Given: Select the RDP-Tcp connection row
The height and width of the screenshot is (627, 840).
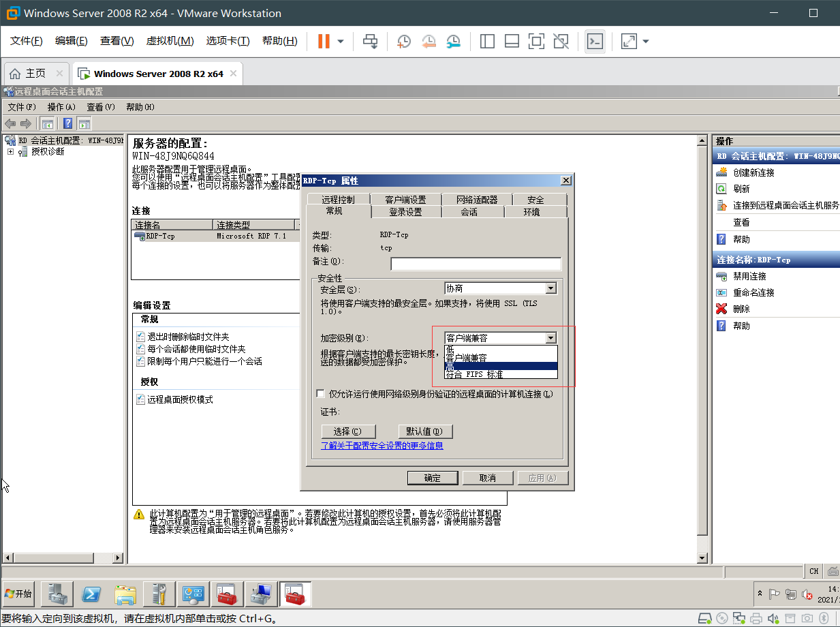Looking at the screenshot, I should (x=217, y=236).
